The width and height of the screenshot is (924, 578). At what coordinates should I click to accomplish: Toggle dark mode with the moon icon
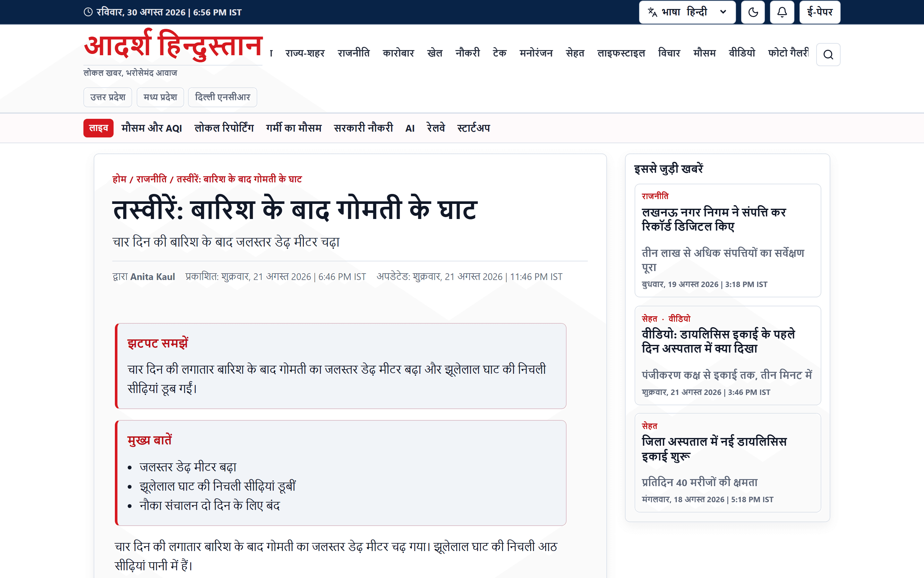(x=753, y=12)
